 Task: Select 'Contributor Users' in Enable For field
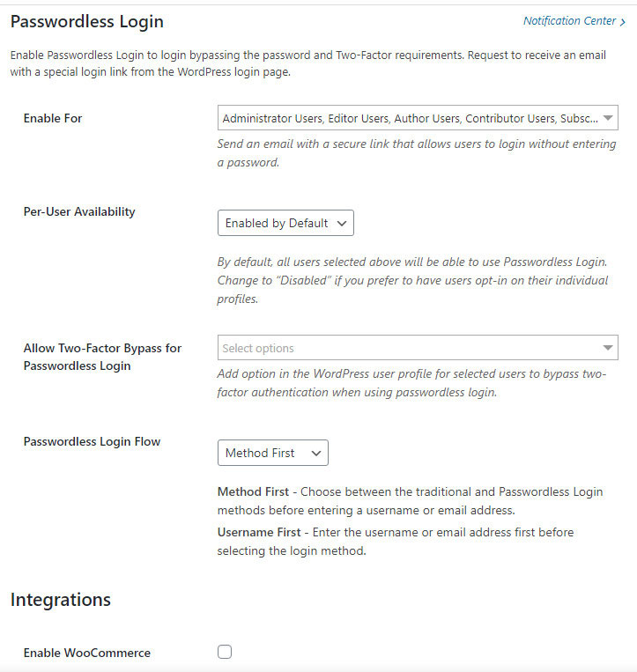508,118
